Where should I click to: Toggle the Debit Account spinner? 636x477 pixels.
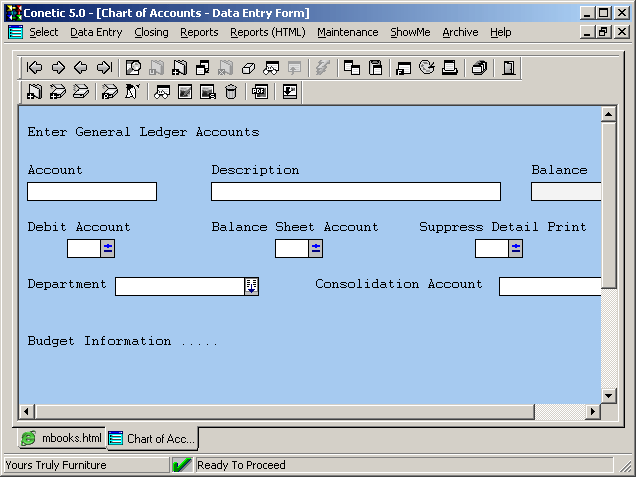[x=108, y=248]
